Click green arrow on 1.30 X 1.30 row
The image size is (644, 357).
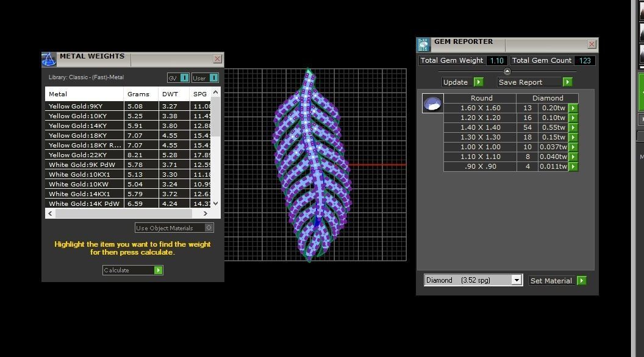573,137
